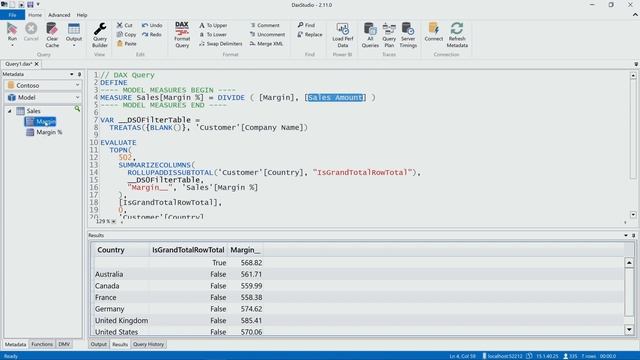
Task: Sort by the IsGrandTotalRowTotal column header
Action: click(x=188, y=250)
